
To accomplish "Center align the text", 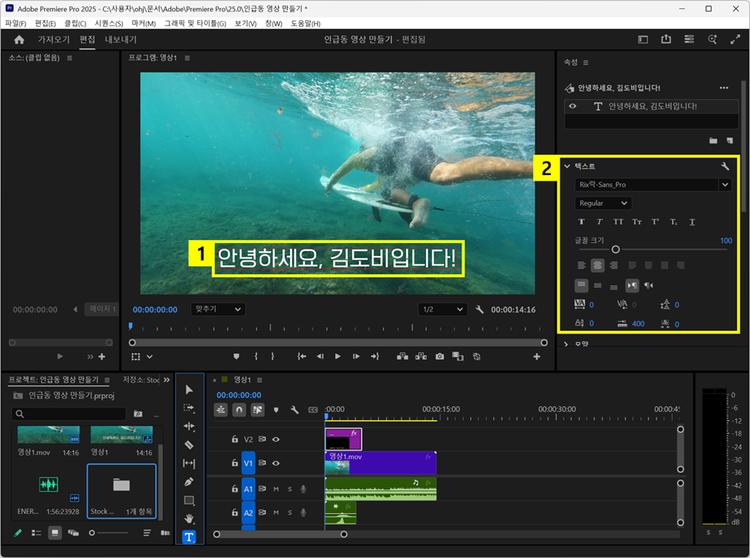I will coord(598,265).
